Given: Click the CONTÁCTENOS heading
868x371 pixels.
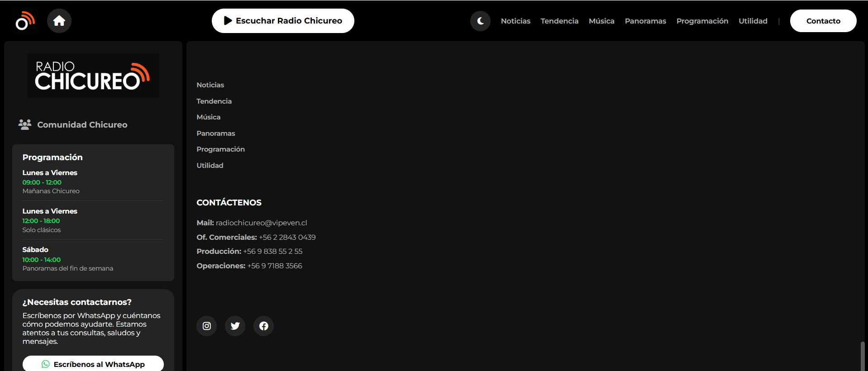Looking at the screenshot, I should click(x=229, y=203).
